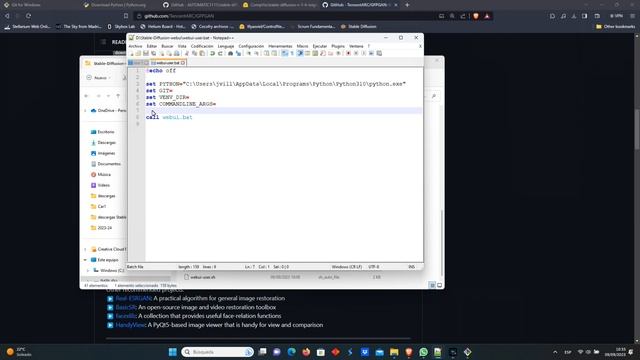640x360 pixels.
Task: Click the 'call webui.bat' line in editor
Action: click(x=169, y=117)
